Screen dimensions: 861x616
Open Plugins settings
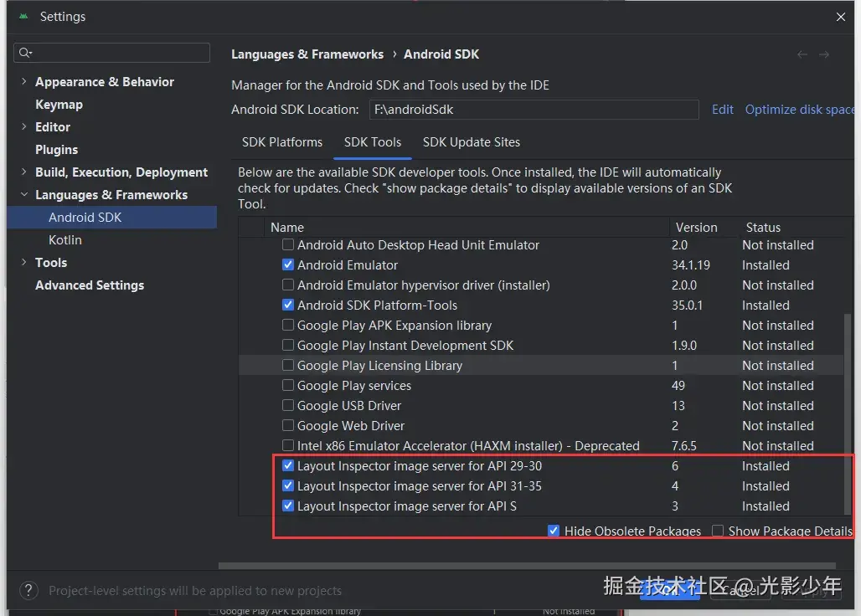pos(57,150)
